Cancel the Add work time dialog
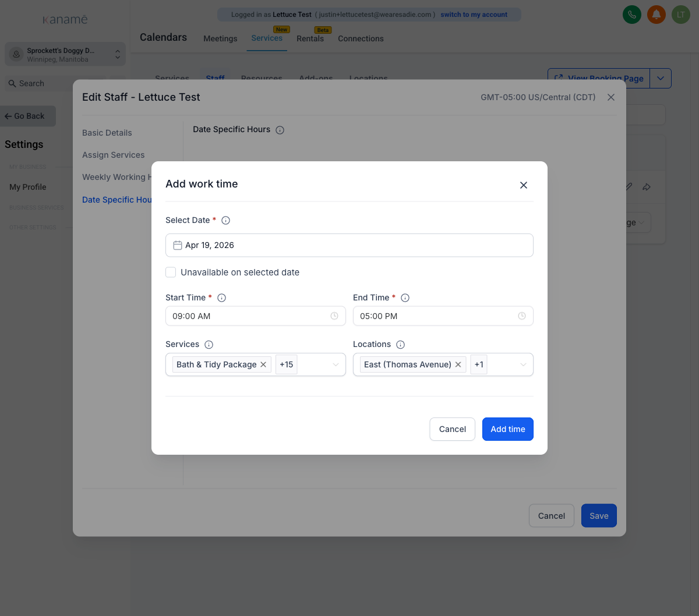The image size is (699, 616). point(453,429)
